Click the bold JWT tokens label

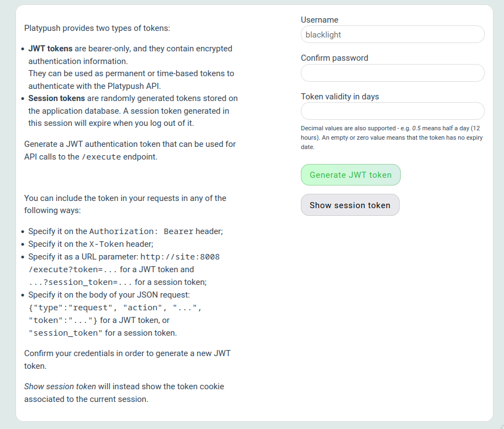tap(49, 48)
